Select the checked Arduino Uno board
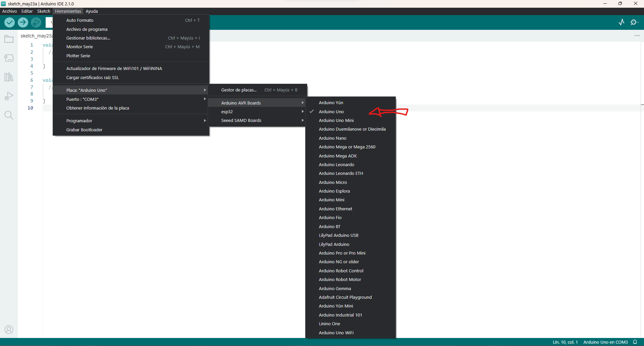Screen dimensions: 644x346 (351, 112)
